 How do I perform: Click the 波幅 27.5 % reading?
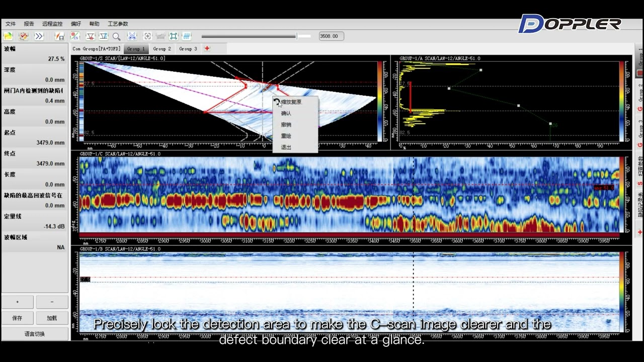[x=35, y=54]
